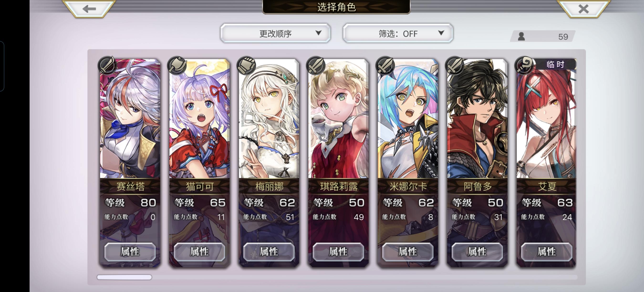Select the 梅丽娜 name label
Image resolution: width=644 pixels, height=292 pixels.
[x=269, y=186]
